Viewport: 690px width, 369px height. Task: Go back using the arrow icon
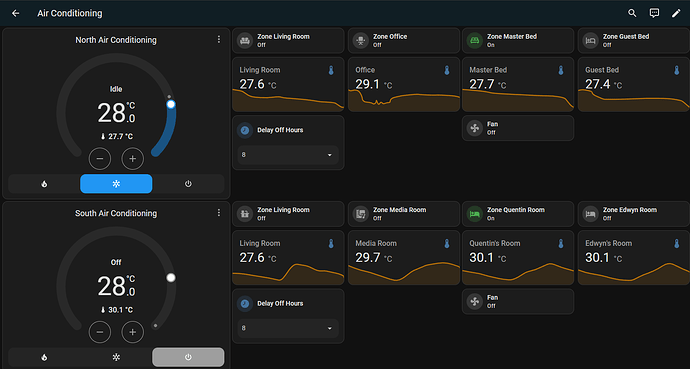(15, 13)
